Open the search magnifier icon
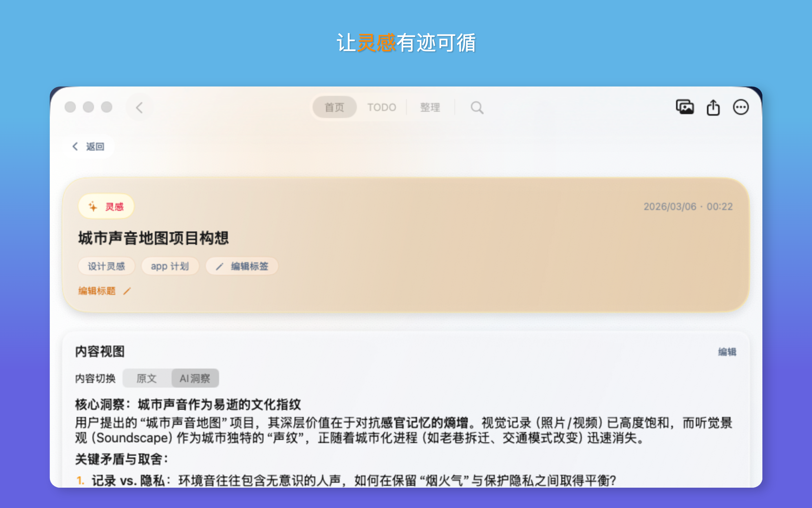 click(x=477, y=108)
